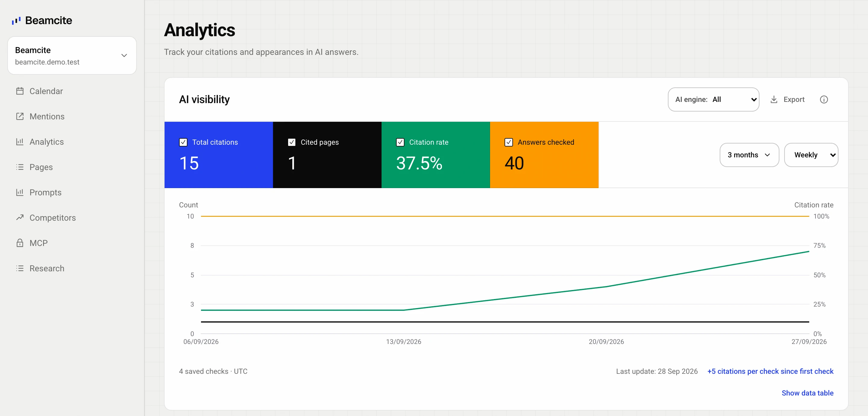
Task: Click the Beamcite brand name in the sidebar header
Action: point(49,20)
